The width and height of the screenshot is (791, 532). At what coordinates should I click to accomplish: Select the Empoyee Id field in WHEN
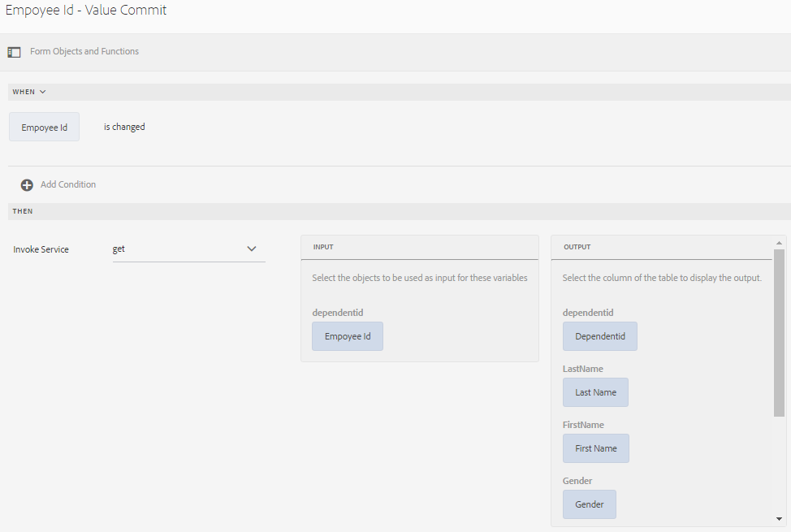(x=45, y=128)
